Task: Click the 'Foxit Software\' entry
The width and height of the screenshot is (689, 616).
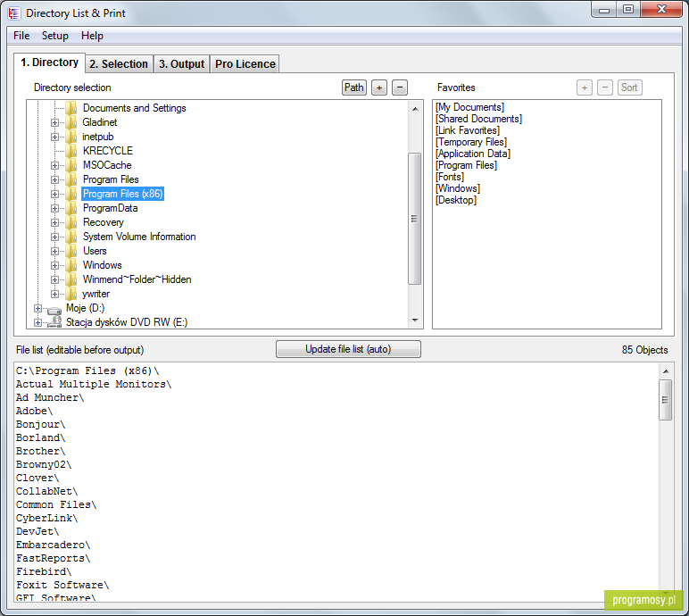Action: click(x=62, y=586)
